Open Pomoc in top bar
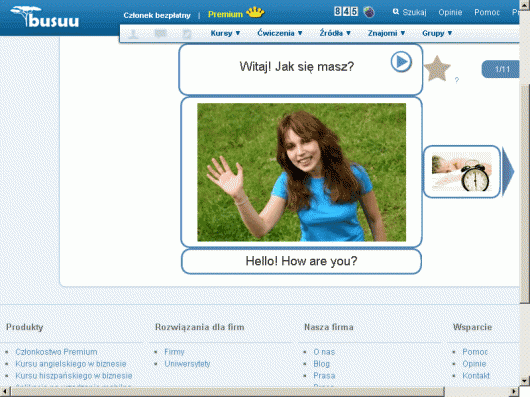The image size is (530, 397). 487,12
